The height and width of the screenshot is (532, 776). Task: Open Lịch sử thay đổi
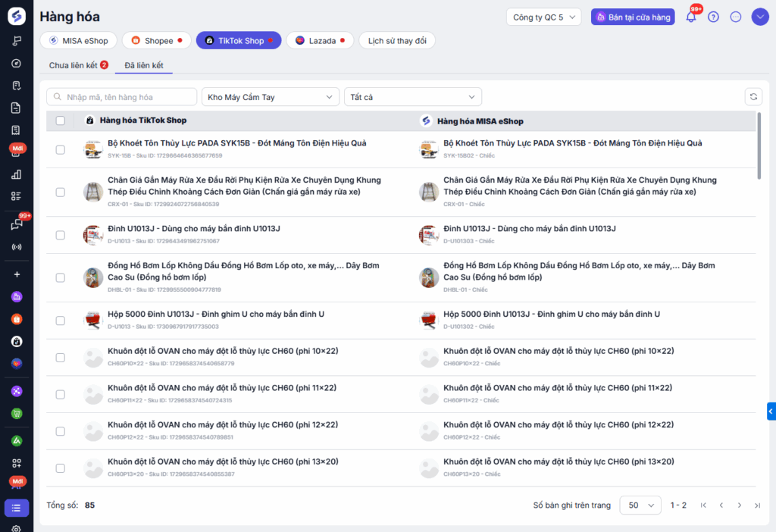pos(397,41)
